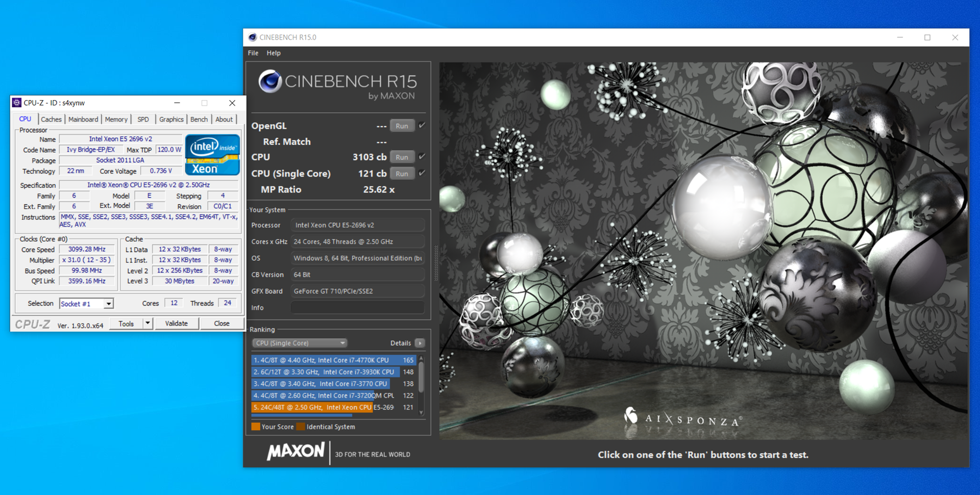
Task: Click the MP Ratio 25.62 x value
Action: (379, 189)
